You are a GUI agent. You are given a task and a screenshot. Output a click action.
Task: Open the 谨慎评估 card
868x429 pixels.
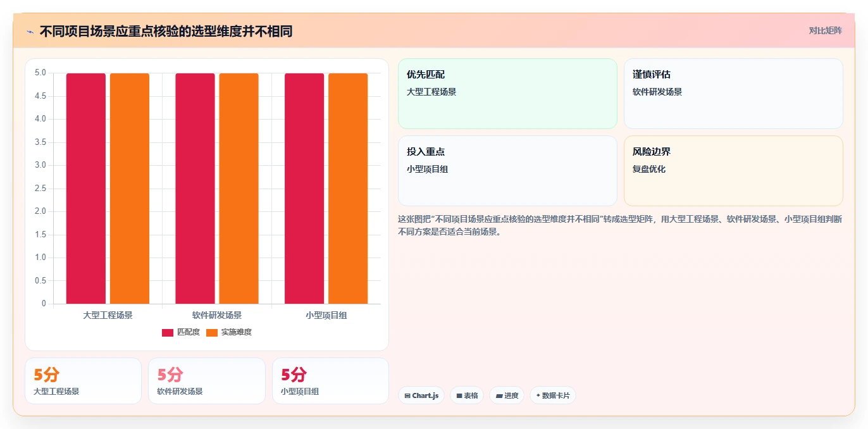click(x=733, y=94)
